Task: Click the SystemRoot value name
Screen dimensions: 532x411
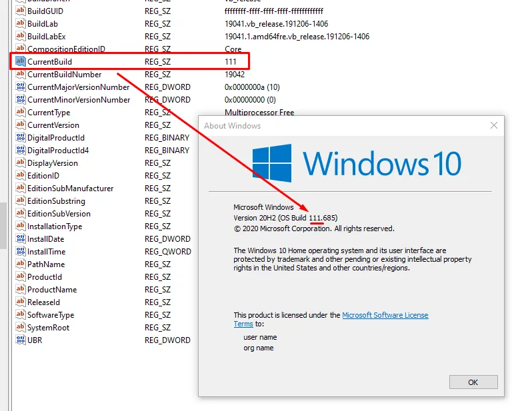Action: point(48,328)
